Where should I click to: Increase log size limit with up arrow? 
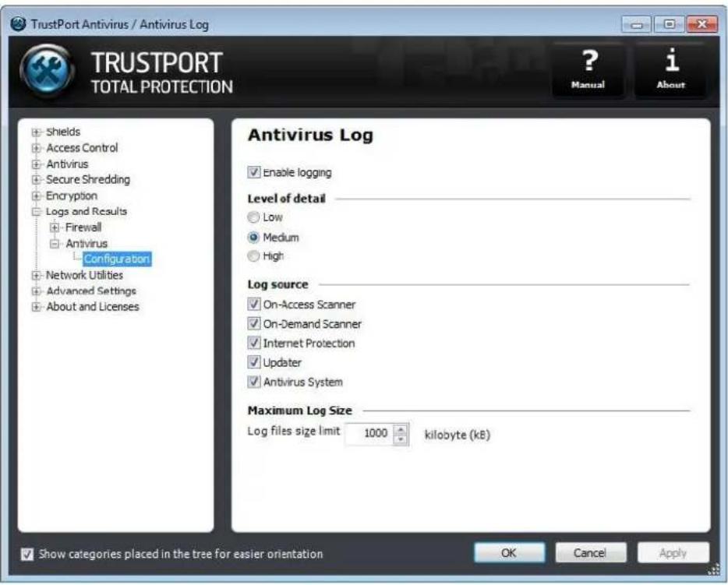pyautogui.click(x=400, y=429)
